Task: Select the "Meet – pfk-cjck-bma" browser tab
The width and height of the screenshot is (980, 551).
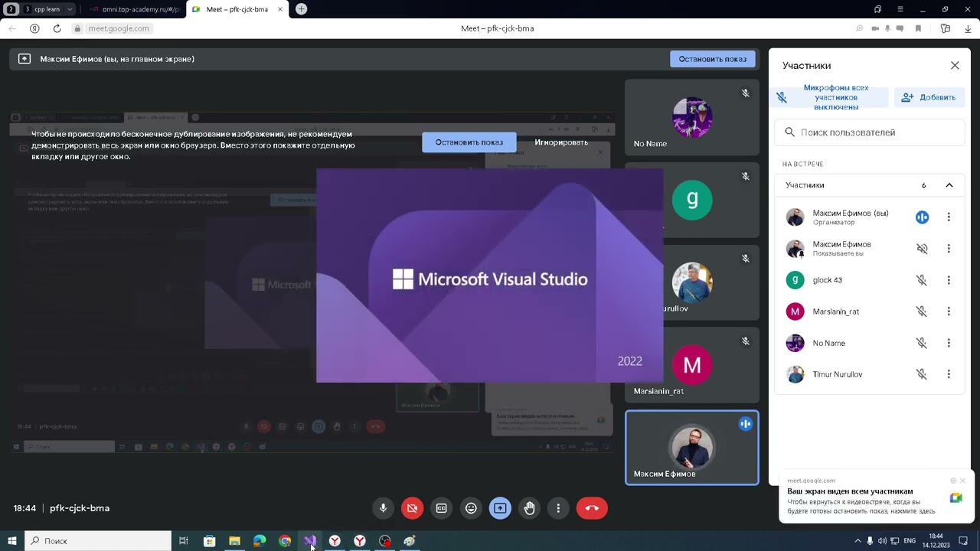Action: pyautogui.click(x=236, y=9)
